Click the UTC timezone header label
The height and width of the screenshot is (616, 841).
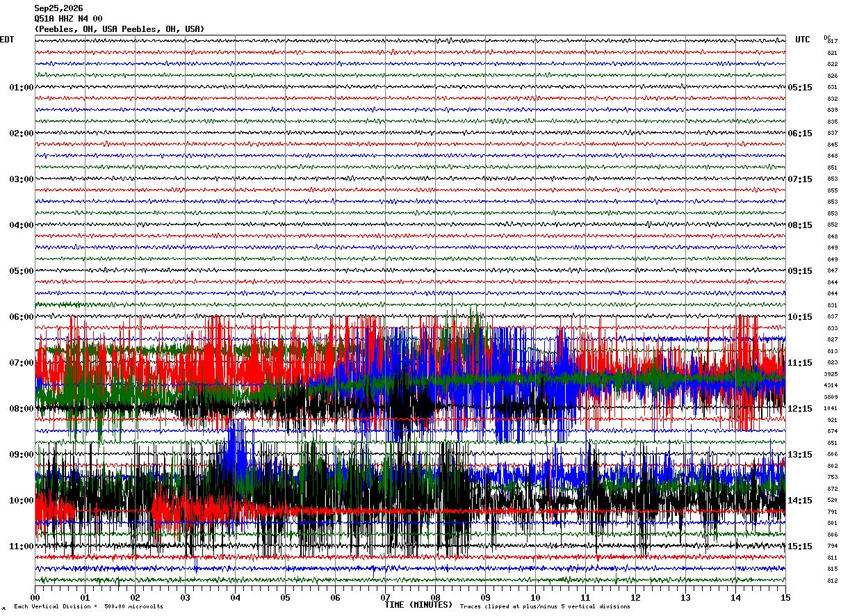[x=803, y=40]
